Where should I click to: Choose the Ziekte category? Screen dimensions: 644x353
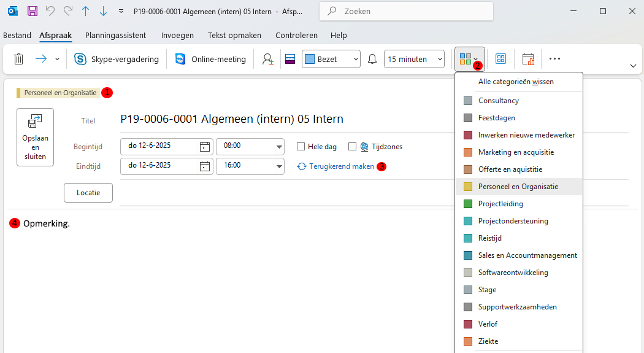pos(519,342)
